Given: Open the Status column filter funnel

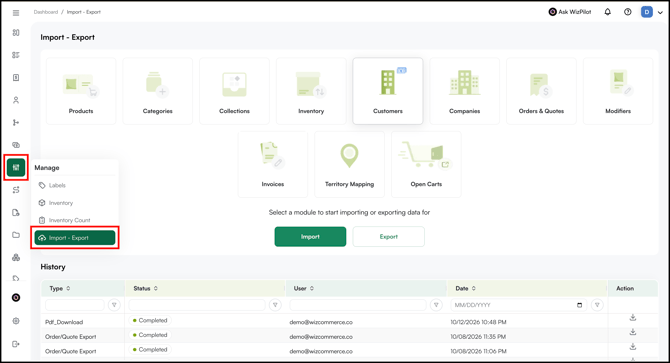Looking at the screenshot, I should click(x=275, y=305).
